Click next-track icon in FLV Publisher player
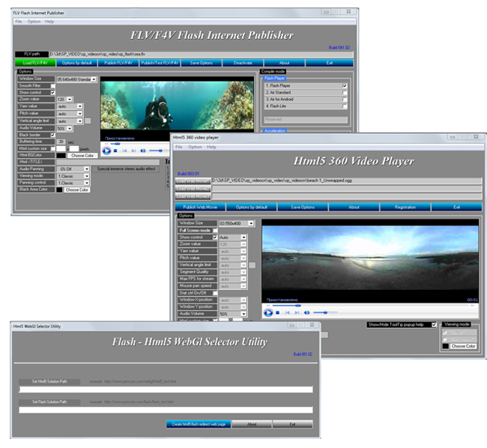 coord(133,151)
